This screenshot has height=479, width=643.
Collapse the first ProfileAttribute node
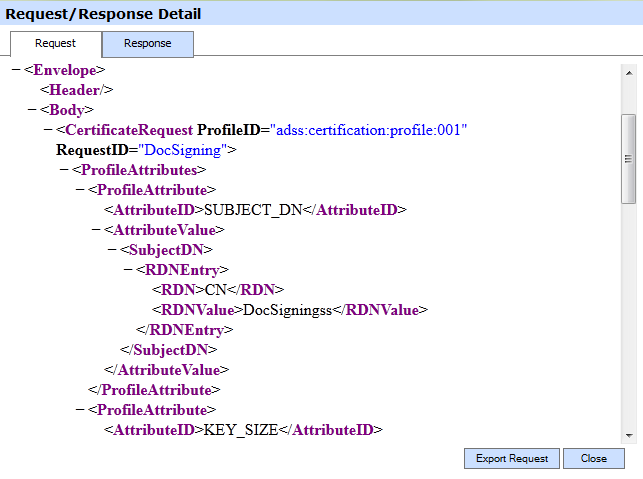[x=80, y=190]
